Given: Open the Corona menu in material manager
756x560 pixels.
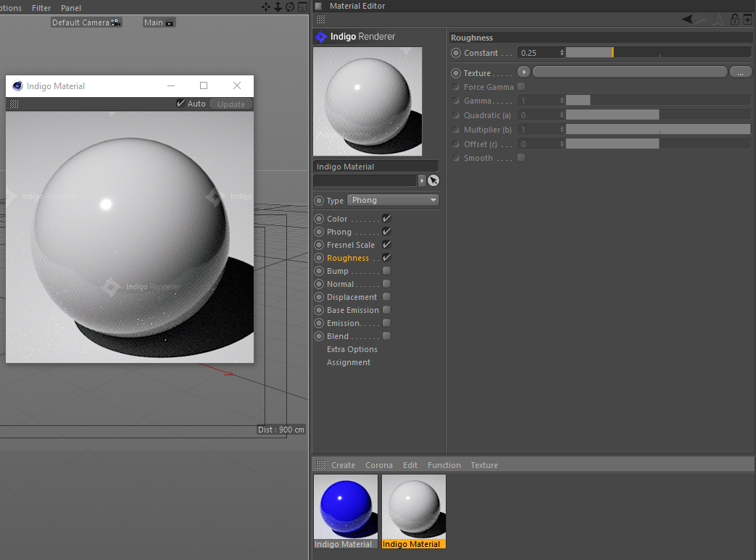Looking at the screenshot, I should pos(378,465).
